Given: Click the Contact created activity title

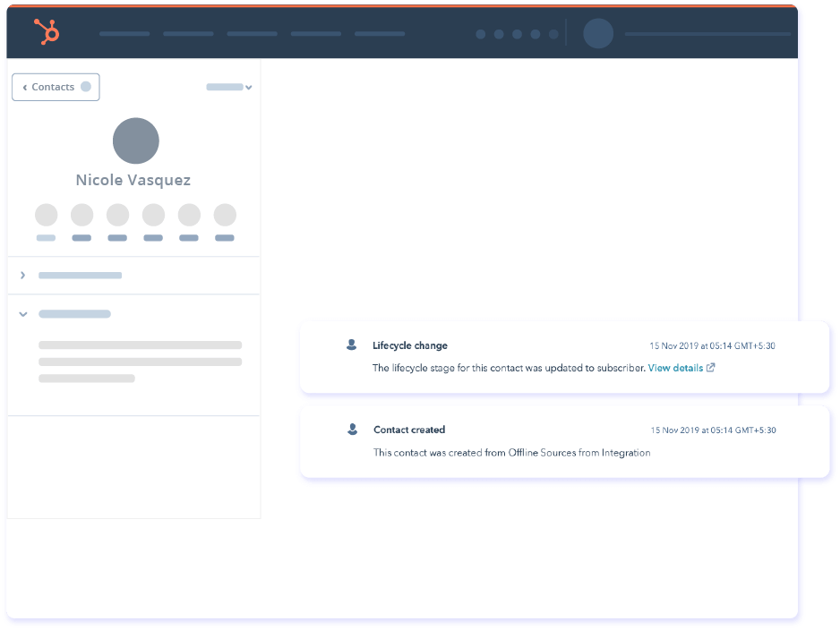Looking at the screenshot, I should tap(409, 430).
